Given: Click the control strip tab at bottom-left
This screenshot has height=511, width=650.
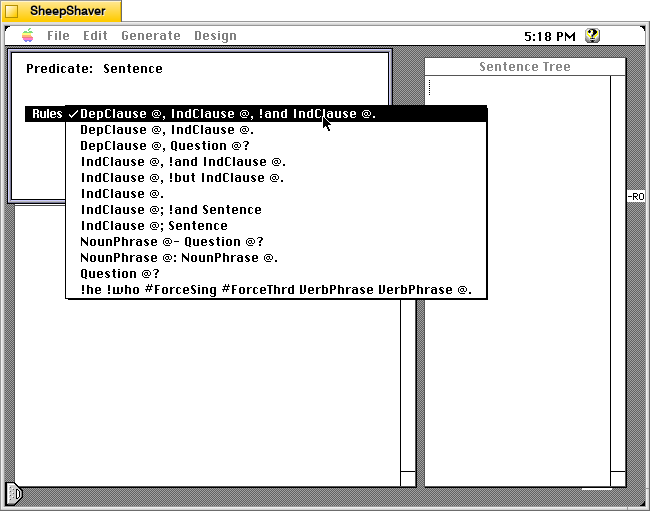Looking at the screenshot, I should coord(14,494).
